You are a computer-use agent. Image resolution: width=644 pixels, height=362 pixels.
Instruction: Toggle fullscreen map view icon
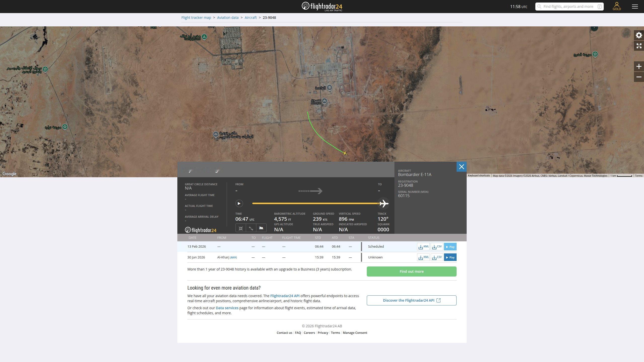point(639,46)
